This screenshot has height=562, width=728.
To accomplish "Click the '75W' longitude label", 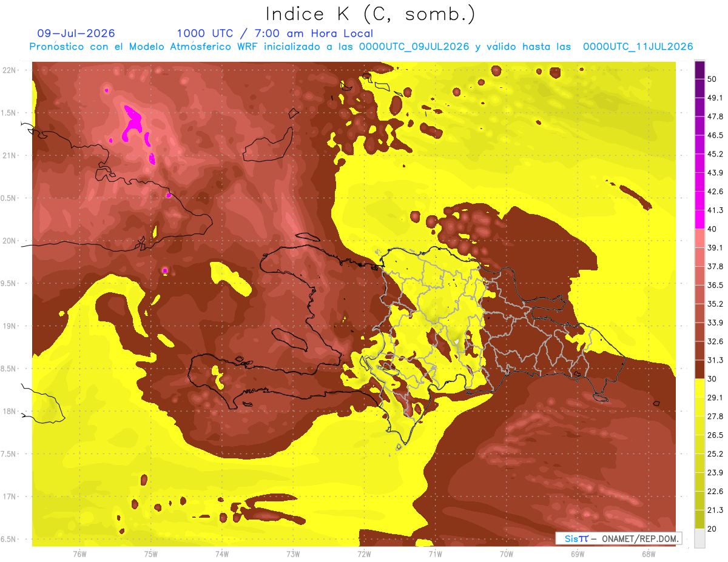I will coord(151,554).
